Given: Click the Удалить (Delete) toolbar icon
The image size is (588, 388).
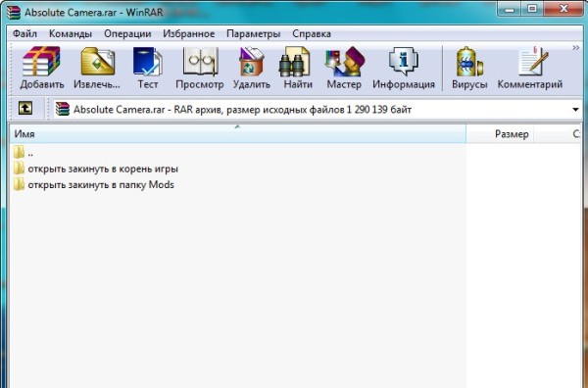Looking at the screenshot, I should tap(252, 68).
